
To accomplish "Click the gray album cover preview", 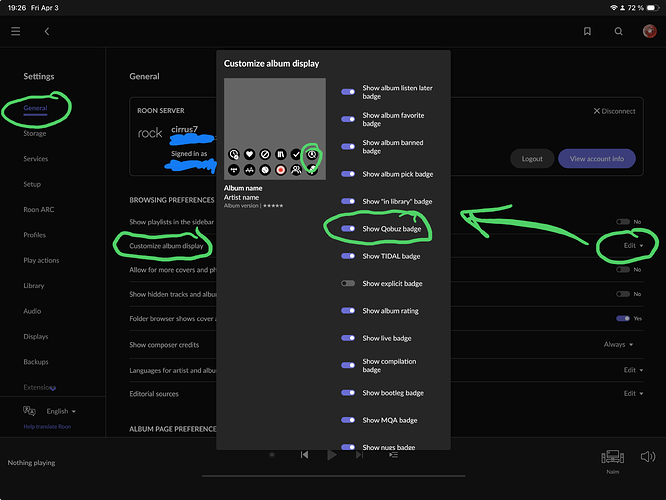I will point(275,129).
